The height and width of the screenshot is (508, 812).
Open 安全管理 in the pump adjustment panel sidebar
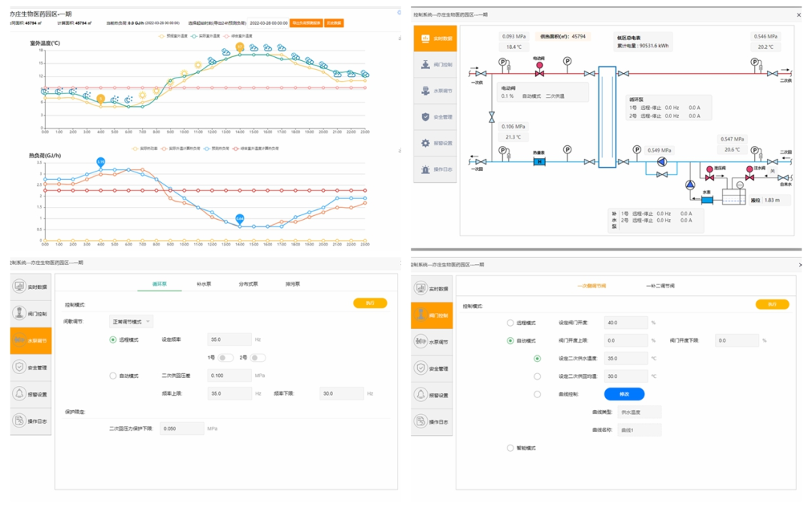click(x=31, y=367)
